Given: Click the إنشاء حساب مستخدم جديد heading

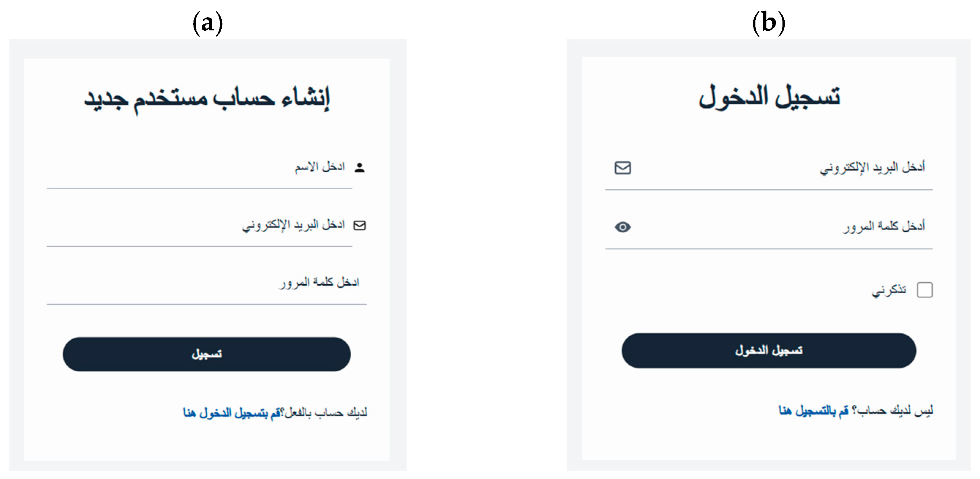Looking at the screenshot, I should pyautogui.click(x=207, y=99).
